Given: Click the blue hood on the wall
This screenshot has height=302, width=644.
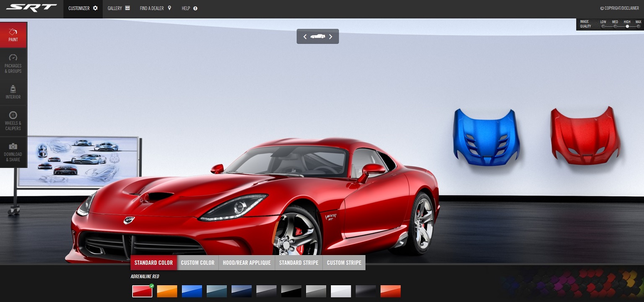Looking at the screenshot, I should click(486, 137).
